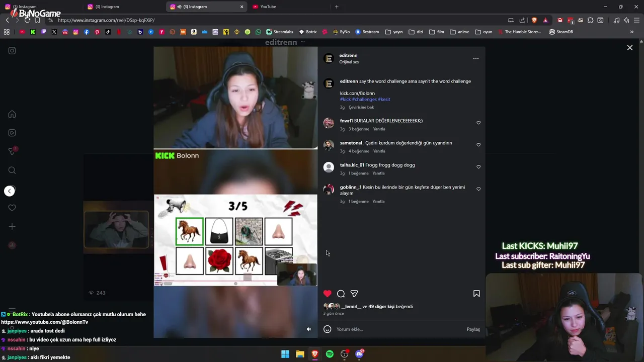The height and width of the screenshot is (362, 644).
Task: Open YouTube bookmark icon
Action: [x=22, y=32]
